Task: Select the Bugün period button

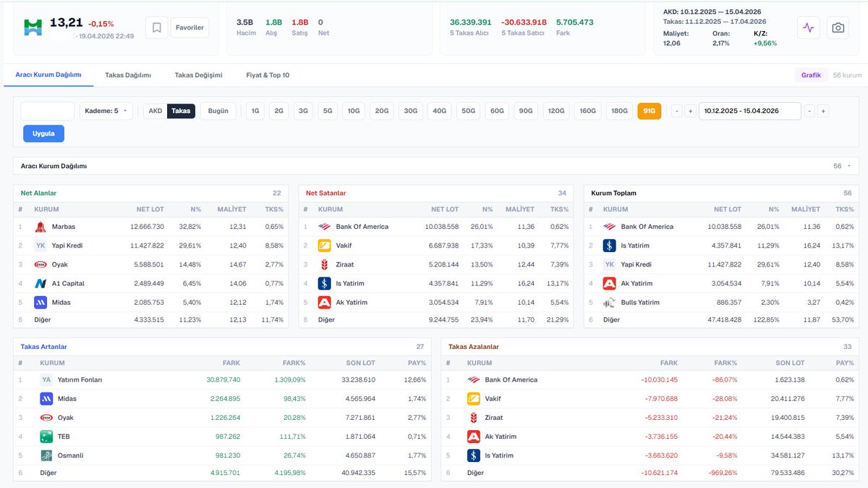Action: pyautogui.click(x=218, y=111)
